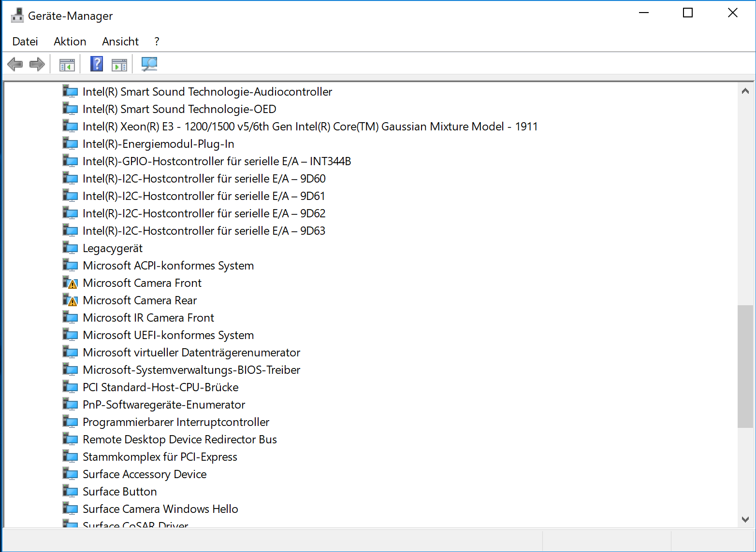Image resolution: width=756 pixels, height=552 pixels.
Task: Select the Surface Button device
Action: [120, 492]
